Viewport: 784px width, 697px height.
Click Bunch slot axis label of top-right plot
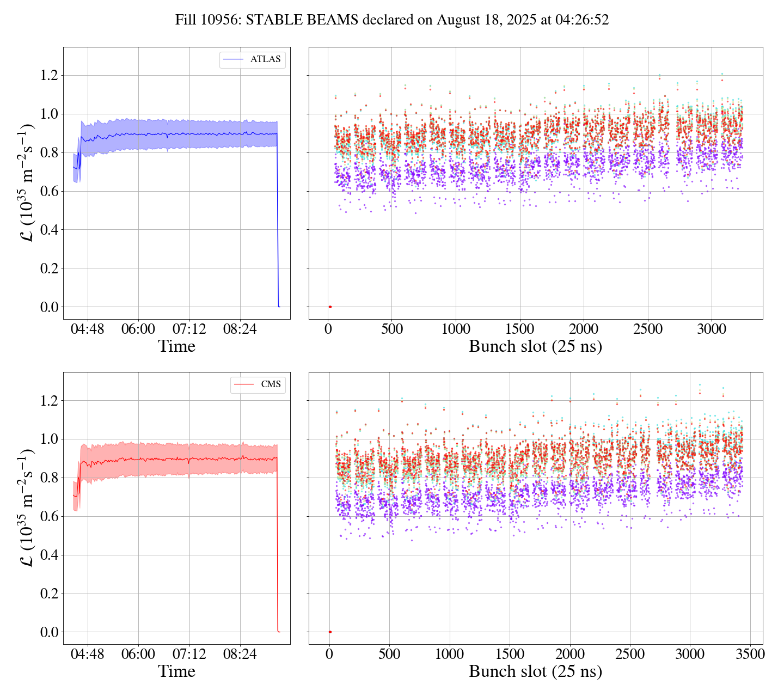point(535,346)
